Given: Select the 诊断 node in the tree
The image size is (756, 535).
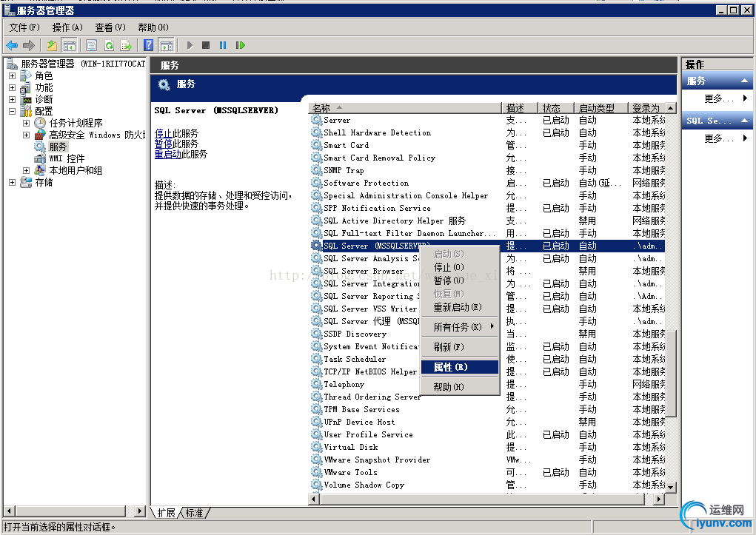Looking at the screenshot, I should pyautogui.click(x=44, y=99).
